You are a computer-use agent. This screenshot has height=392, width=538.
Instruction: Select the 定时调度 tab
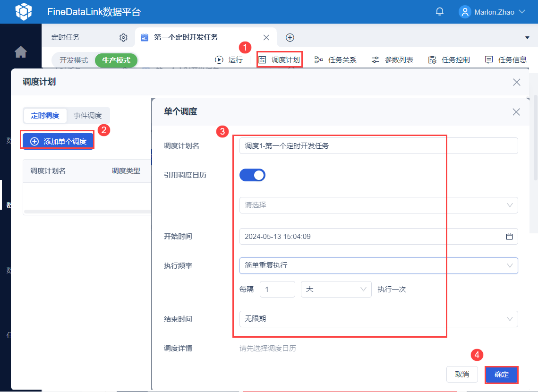pos(45,116)
